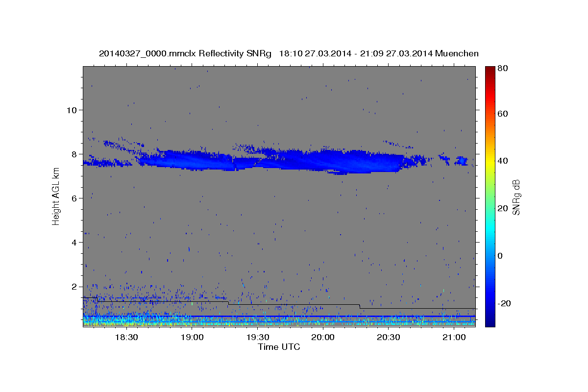Click the 21:00 time tick label
Image resolution: width=588 pixels, height=392 pixels.
[x=454, y=338]
